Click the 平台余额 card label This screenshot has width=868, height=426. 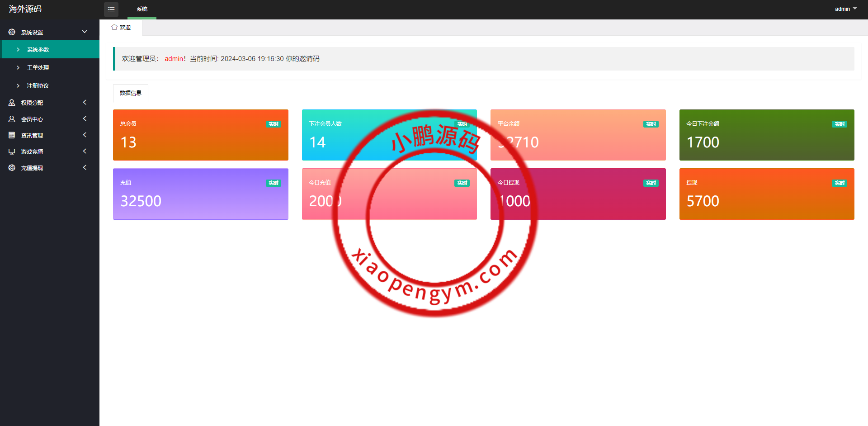point(509,124)
